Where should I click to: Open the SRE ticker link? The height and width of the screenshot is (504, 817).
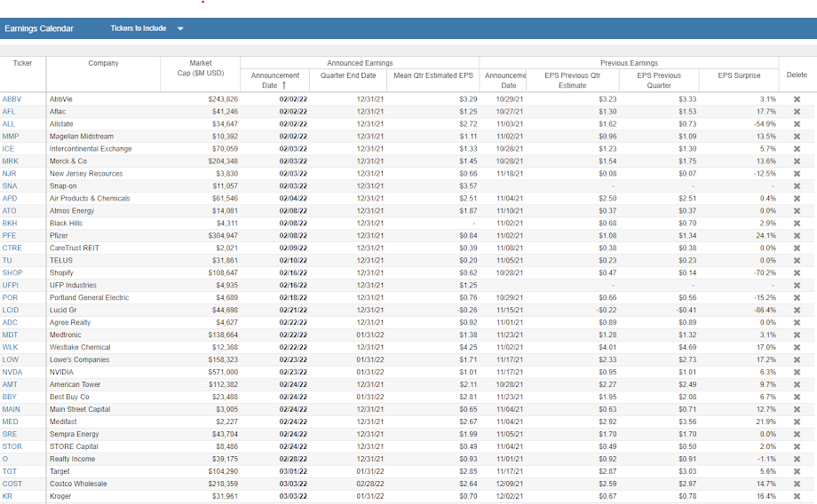click(10, 434)
